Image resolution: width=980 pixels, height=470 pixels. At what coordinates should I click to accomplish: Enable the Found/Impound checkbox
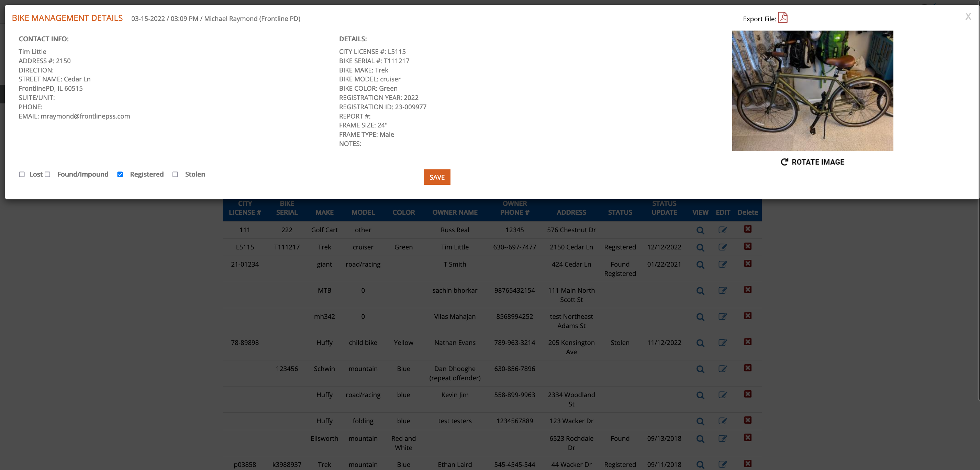[47, 174]
